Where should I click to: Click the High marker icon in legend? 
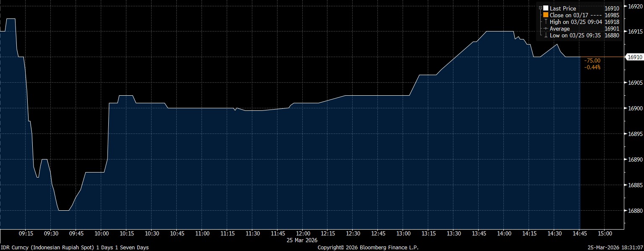coord(545,22)
